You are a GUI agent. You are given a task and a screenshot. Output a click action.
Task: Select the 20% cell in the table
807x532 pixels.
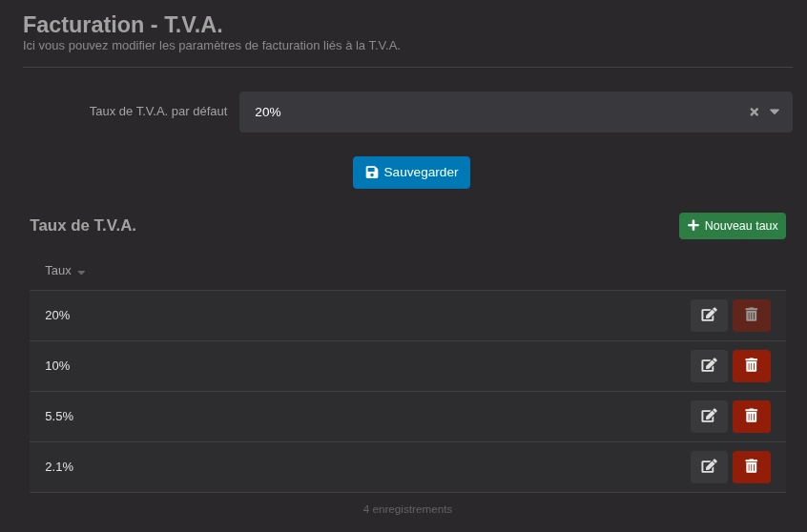57,316
